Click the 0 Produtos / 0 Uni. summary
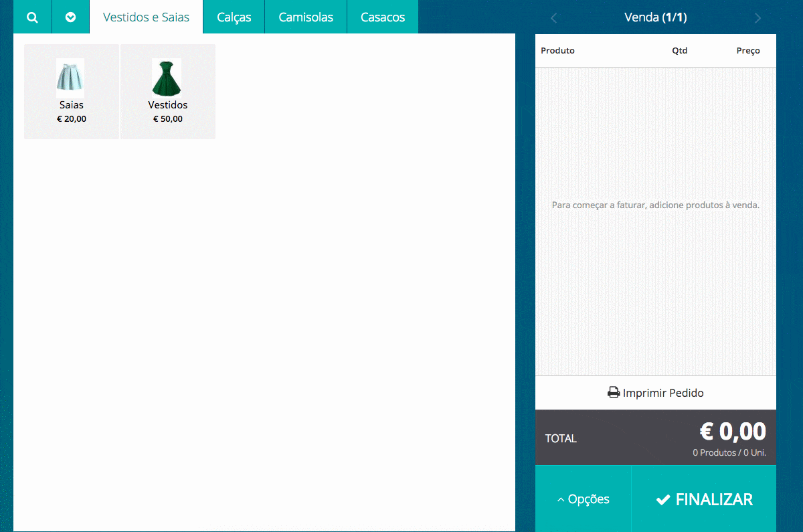This screenshot has width=803, height=532. coord(729,453)
